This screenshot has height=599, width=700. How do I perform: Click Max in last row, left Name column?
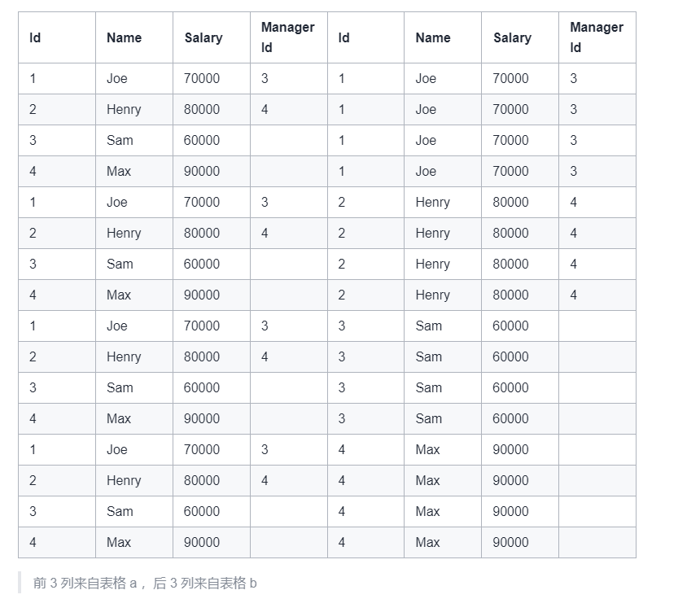pyautogui.click(x=119, y=542)
